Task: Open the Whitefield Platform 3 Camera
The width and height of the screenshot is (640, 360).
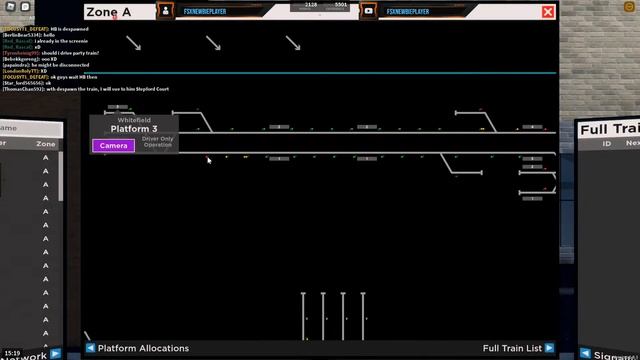Action: point(113,146)
